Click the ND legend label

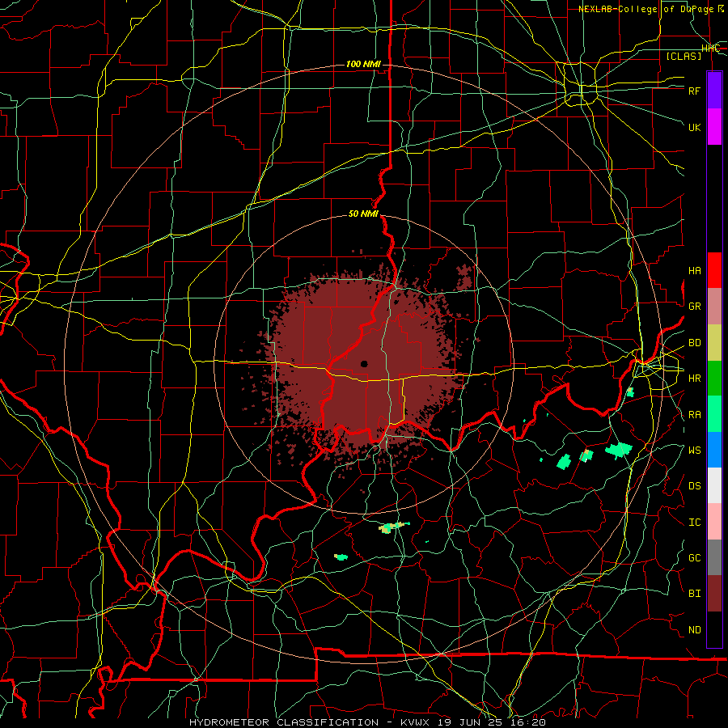695,630
